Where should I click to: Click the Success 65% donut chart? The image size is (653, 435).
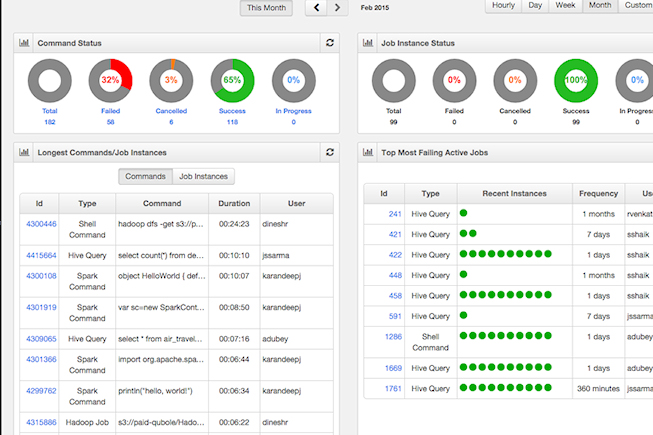(x=232, y=79)
